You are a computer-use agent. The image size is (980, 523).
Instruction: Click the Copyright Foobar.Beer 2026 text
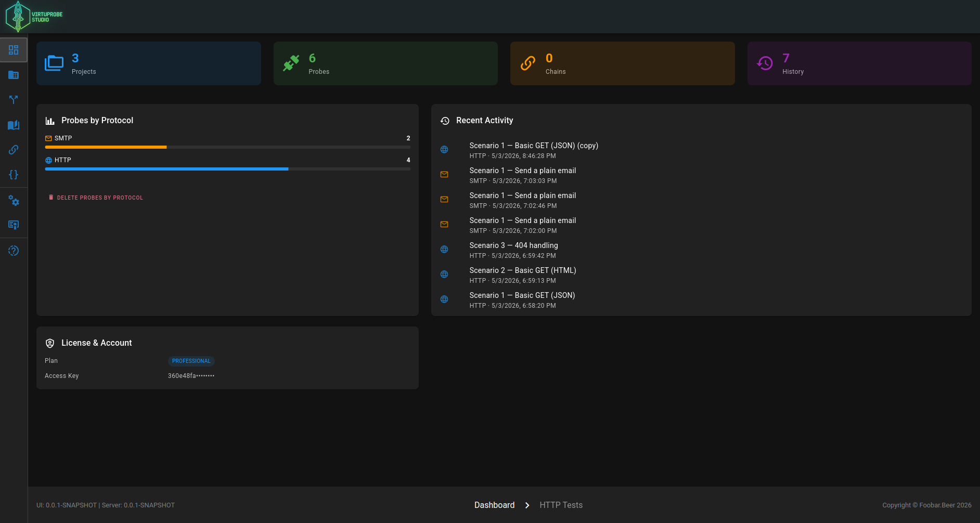point(927,505)
